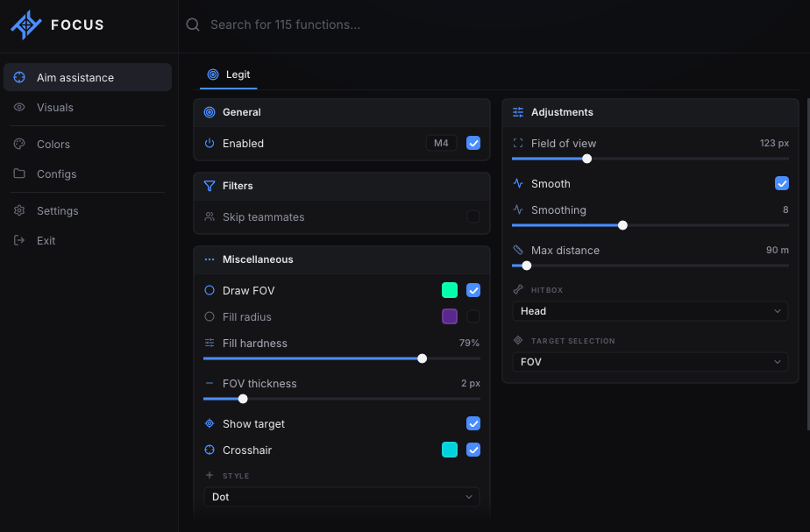Click the Draw FOV circle icon
Screen dimensions: 810x532
point(210,290)
